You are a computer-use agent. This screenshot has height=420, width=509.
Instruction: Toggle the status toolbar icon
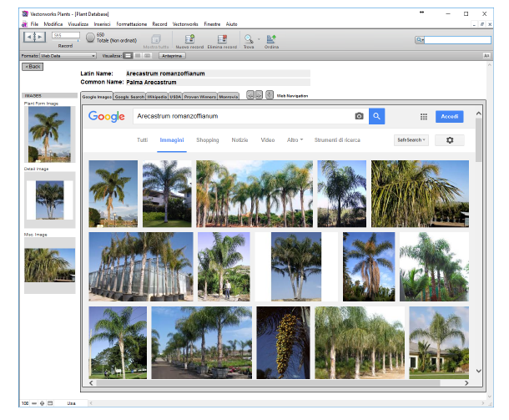[50, 403]
